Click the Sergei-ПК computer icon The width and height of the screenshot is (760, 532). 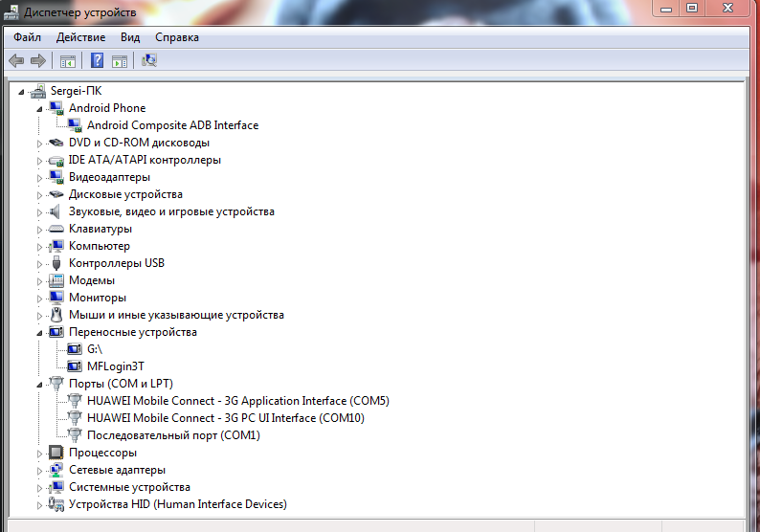click(37, 91)
